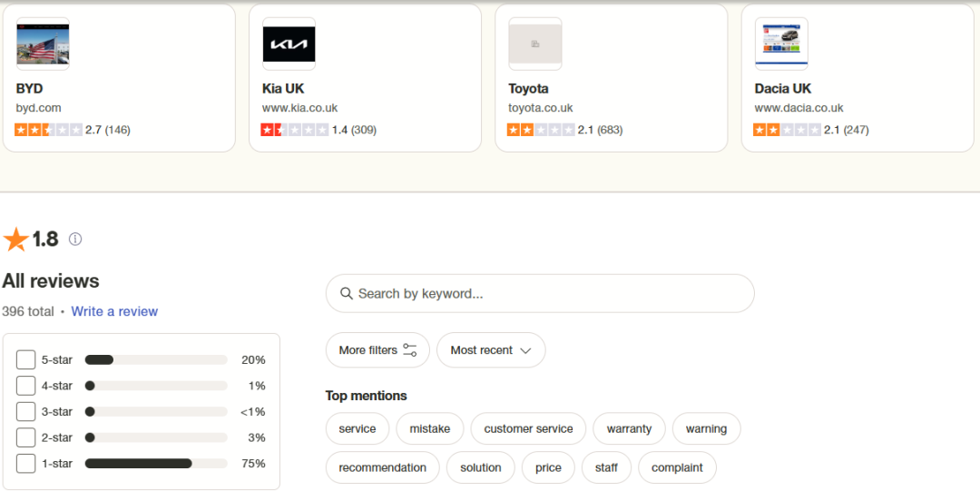This screenshot has height=491, width=980.
Task: Open the BYD company logo thumbnail
Action: coord(43,44)
